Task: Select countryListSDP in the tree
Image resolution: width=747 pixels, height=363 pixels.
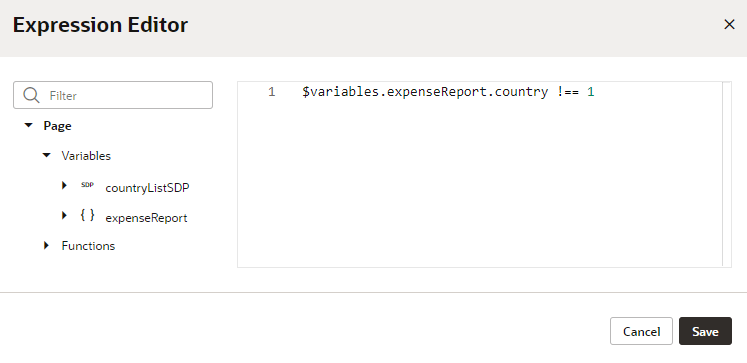Action: pos(147,188)
